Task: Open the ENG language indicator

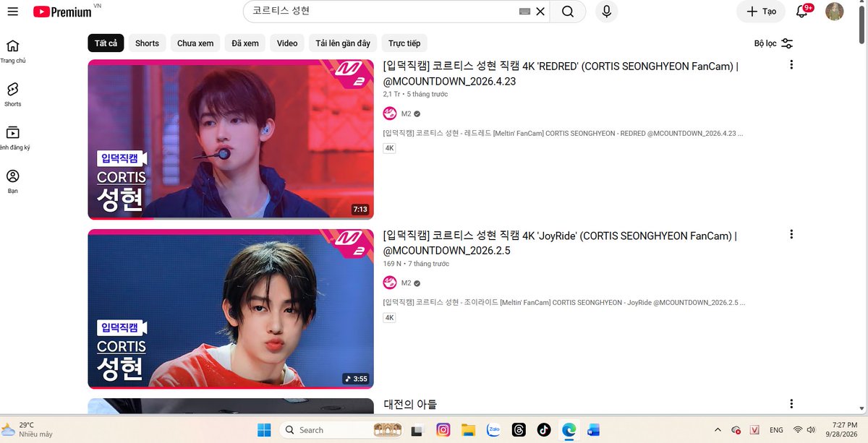Action: [776, 430]
